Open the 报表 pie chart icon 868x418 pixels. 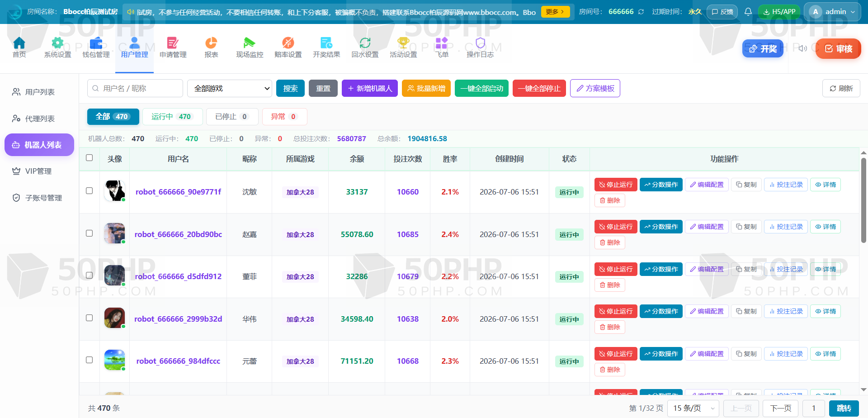211,43
